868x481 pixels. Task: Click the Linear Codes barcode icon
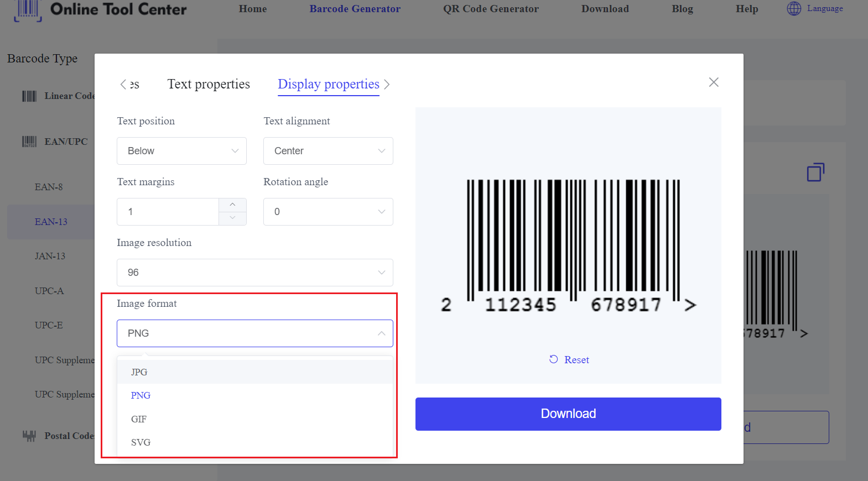pyautogui.click(x=29, y=96)
